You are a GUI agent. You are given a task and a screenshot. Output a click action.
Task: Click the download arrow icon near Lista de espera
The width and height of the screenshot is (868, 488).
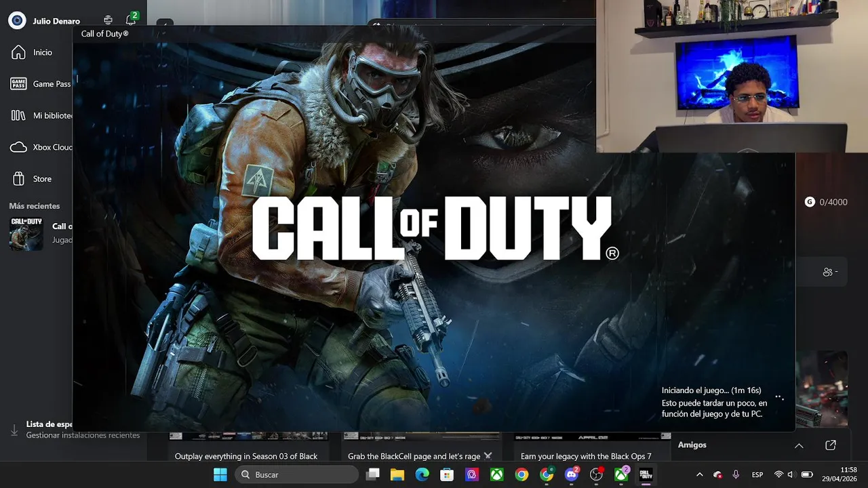pyautogui.click(x=14, y=430)
